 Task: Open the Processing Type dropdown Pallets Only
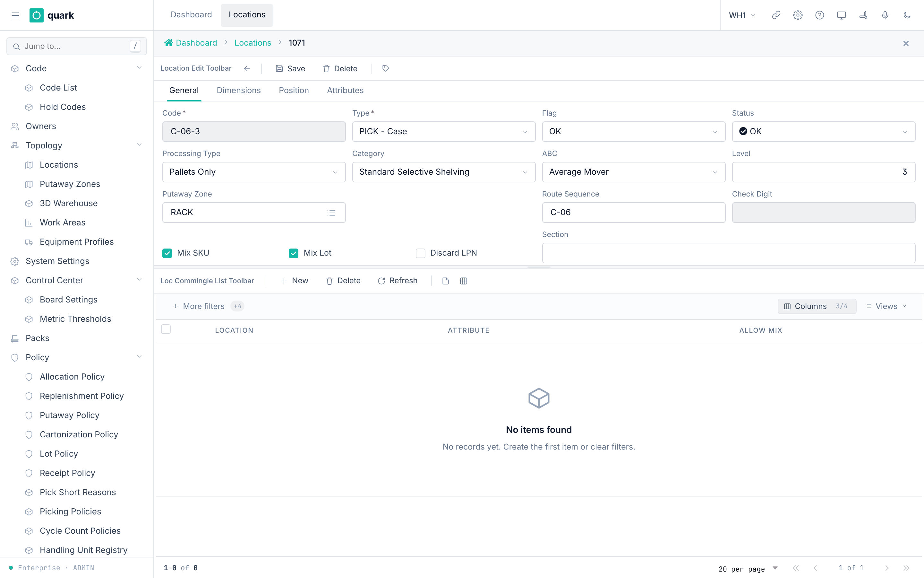click(x=254, y=172)
